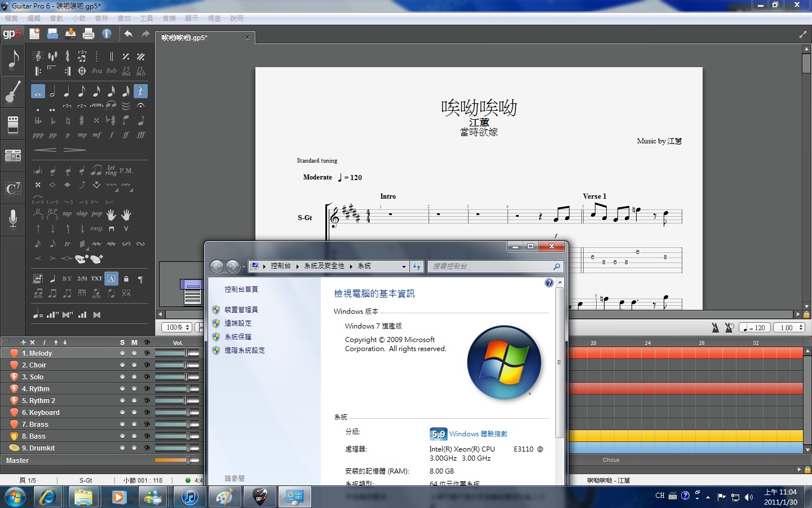Solo the 1. Melody track
This screenshot has height=508, width=812.
122,353
